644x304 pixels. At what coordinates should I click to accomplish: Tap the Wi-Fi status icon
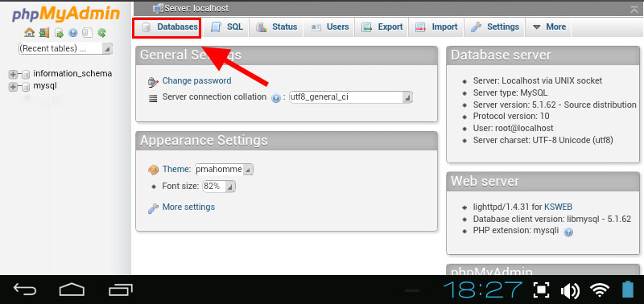600,290
